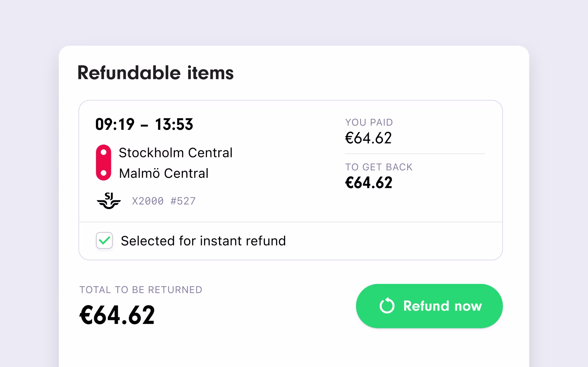Click the destination dot on the red route marker
This screenshot has width=588, height=367.
point(104,173)
